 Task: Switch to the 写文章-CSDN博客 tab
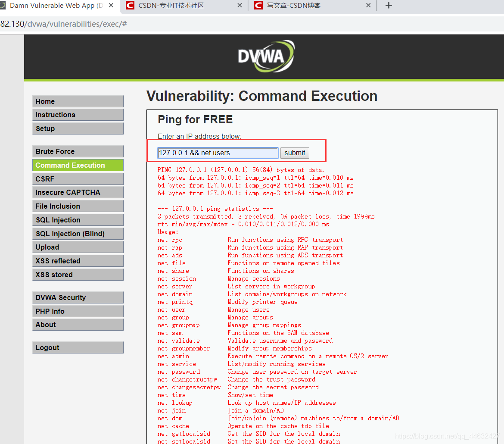(312, 6)
